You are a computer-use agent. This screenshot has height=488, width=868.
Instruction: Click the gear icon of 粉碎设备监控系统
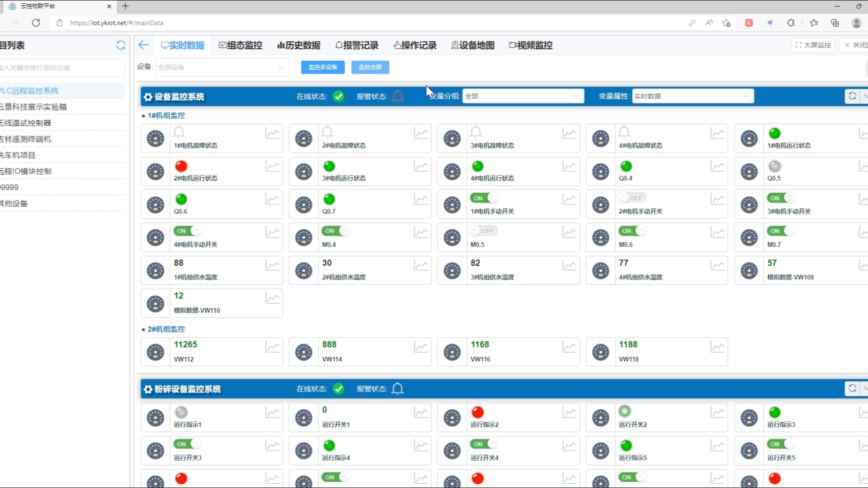148,389
